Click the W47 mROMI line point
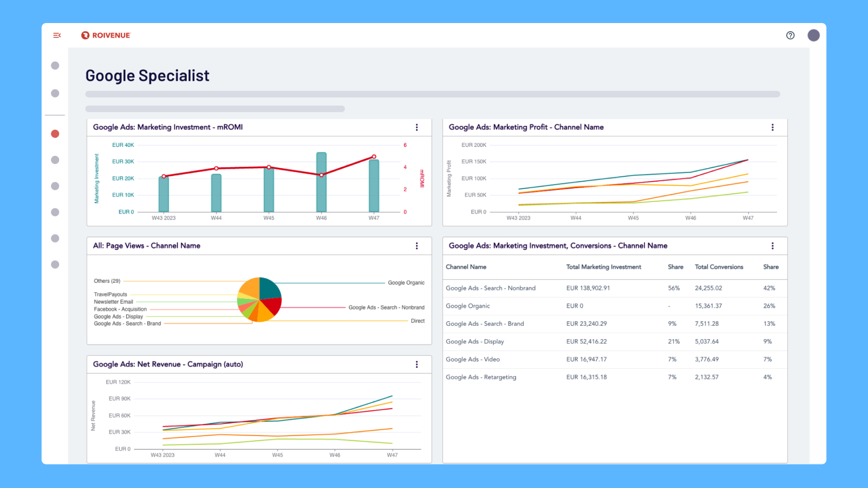Viewport: 868px width, 488px height. pyautogui.click(x=374, y=157)
